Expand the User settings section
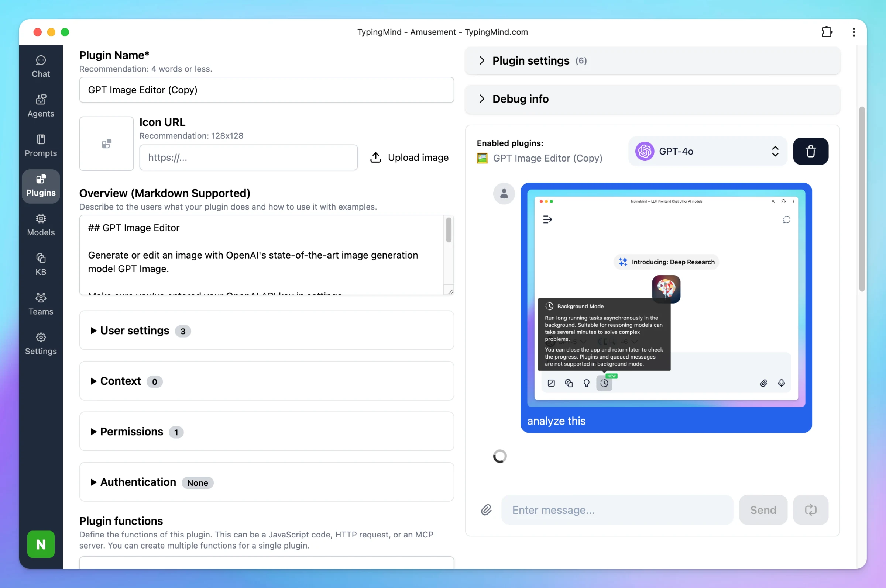Screen dimensions: 886x588 267,331
